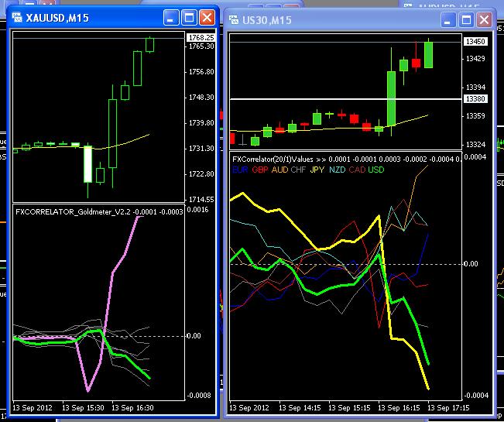This screenshot has height=422, width=504.
Task: Click the EUR legend label
Action: (x=240, y=170)
